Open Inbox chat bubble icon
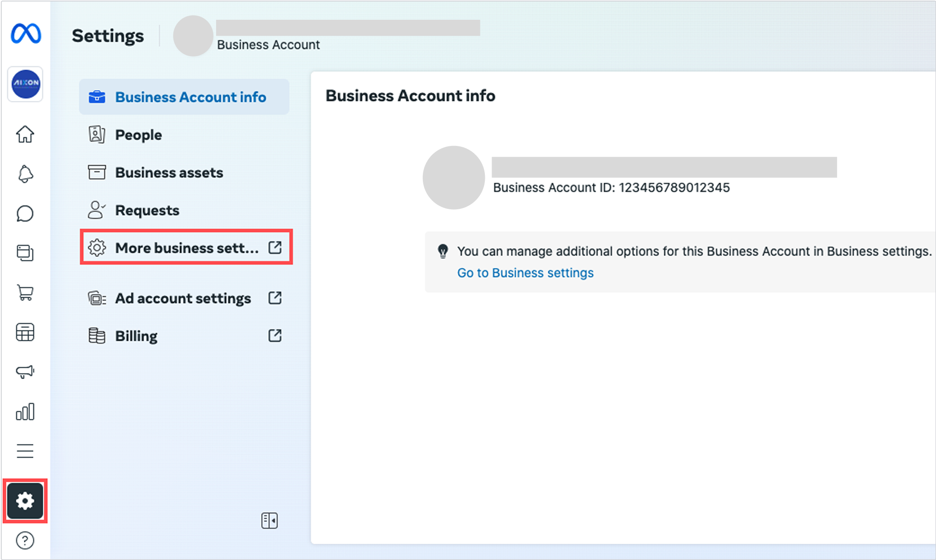 25,214
